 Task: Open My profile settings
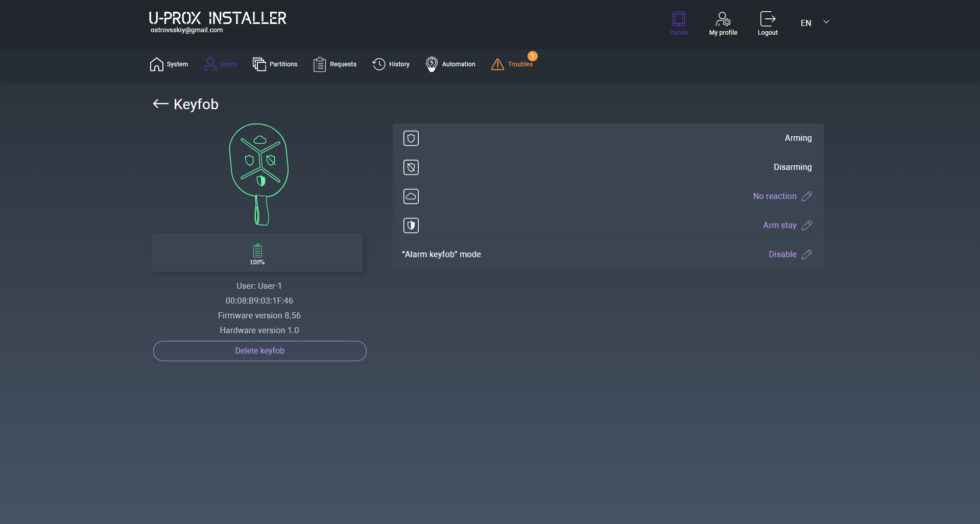pyautogui.click(x=723, y=23)
